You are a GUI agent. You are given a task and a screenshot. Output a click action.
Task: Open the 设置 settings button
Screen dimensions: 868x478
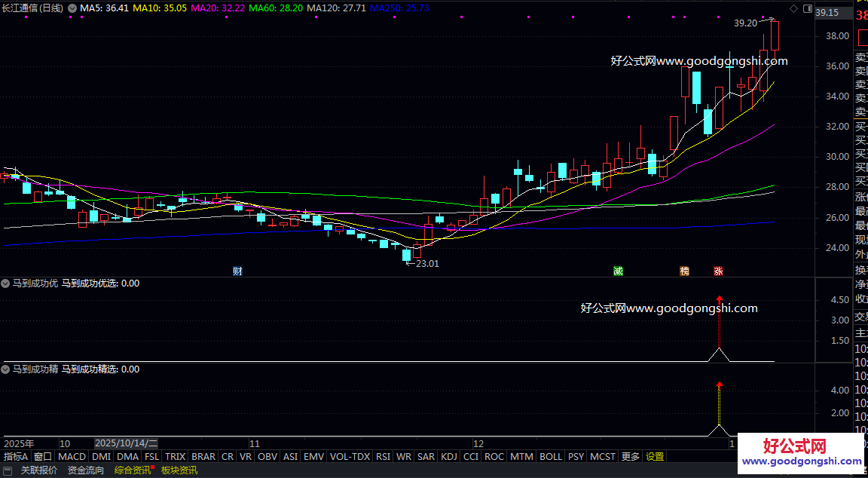[x=655, y=457]
